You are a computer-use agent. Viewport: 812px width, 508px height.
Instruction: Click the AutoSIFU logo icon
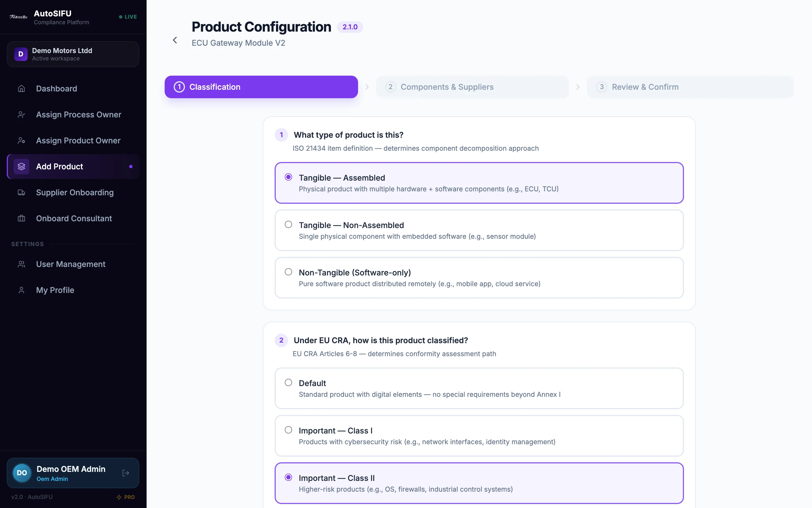point(18,17)
